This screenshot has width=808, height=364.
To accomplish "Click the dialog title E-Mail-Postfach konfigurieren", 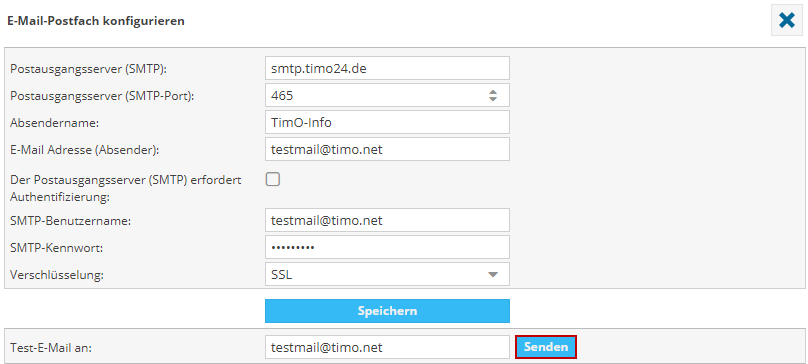I will coord(95,21).
